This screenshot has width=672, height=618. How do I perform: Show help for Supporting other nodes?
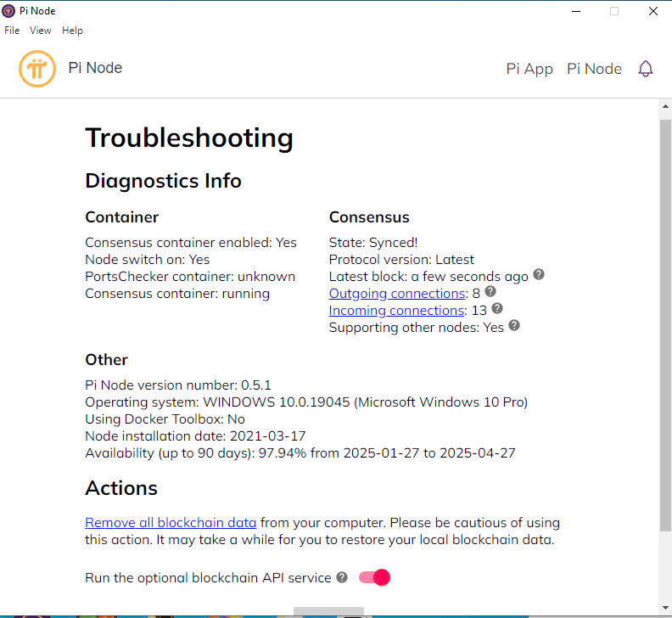514,326
